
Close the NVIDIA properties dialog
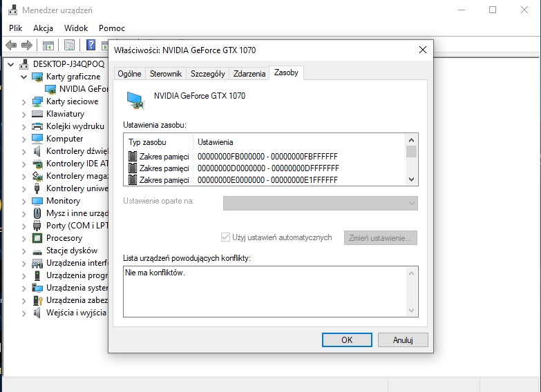point(423,50)
